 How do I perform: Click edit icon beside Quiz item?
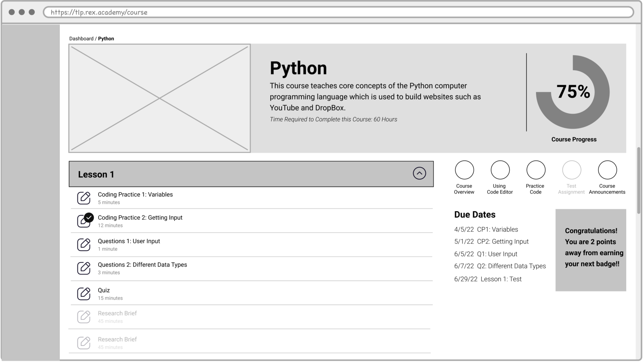click(x=84, y=294)
